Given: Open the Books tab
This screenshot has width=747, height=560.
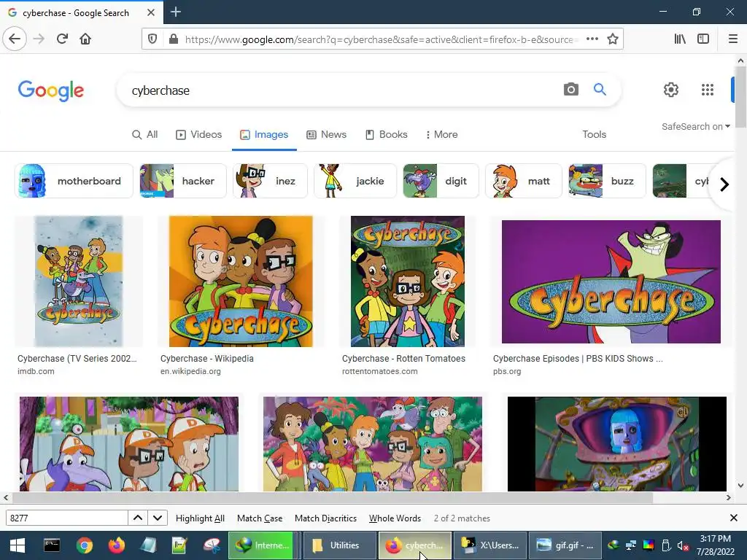Looking at the screenshot, I should [x=387, y=135].
